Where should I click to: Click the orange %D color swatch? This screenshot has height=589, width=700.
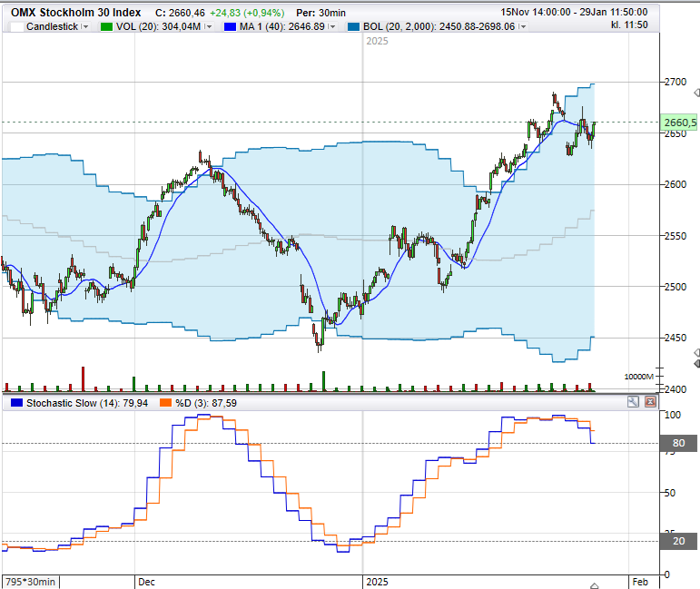click(x=165, y=403)
